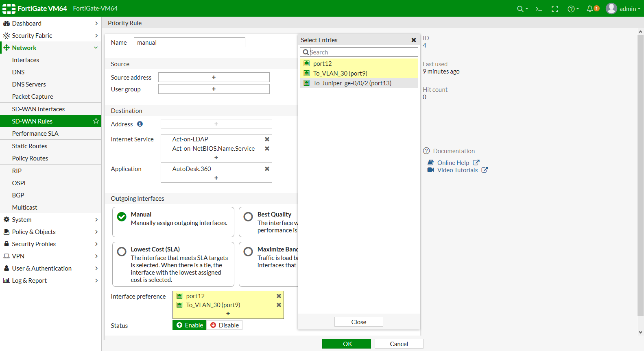Screen dimensions: 644x351
Task: Toggle To_VLAN_30 (port9) in Select Entries
Action: [x=359, y=73]
